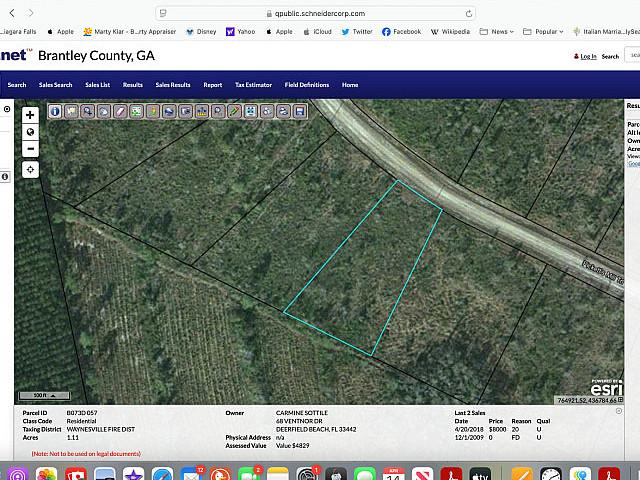
Task: Click the Search link beside Log In
Action: pos(610,56)
